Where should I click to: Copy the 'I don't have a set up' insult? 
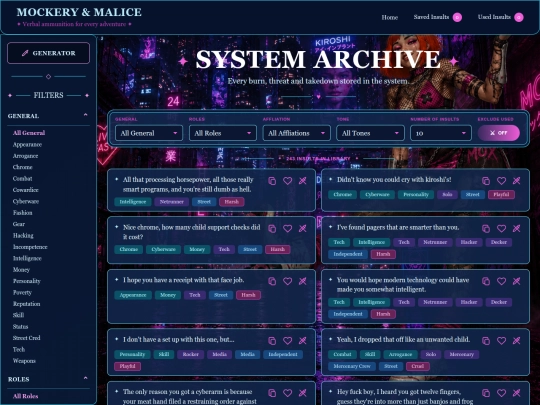point(272,341)
